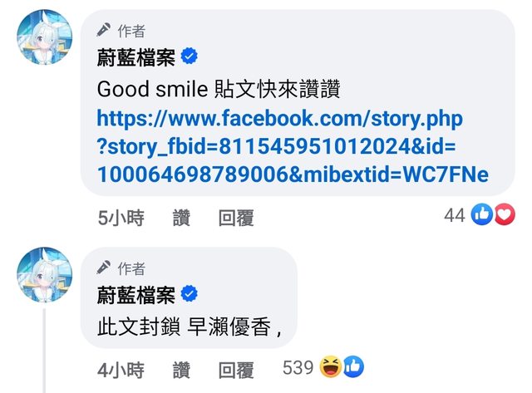Open the second comment's profile avatar
The width and height of the screenshot is (532, 393).
(x=44, y=275)
